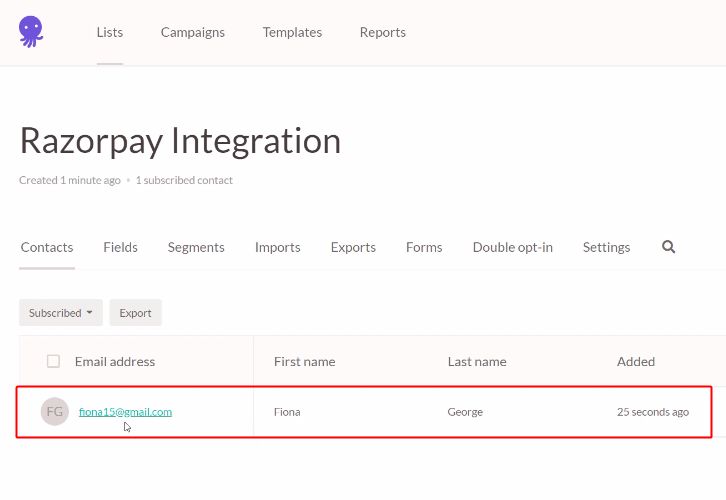The width and height of the screenshot is (726, 500).
Task: Tick the select-all checkbox beside Email address
Action: coord(53,361)
